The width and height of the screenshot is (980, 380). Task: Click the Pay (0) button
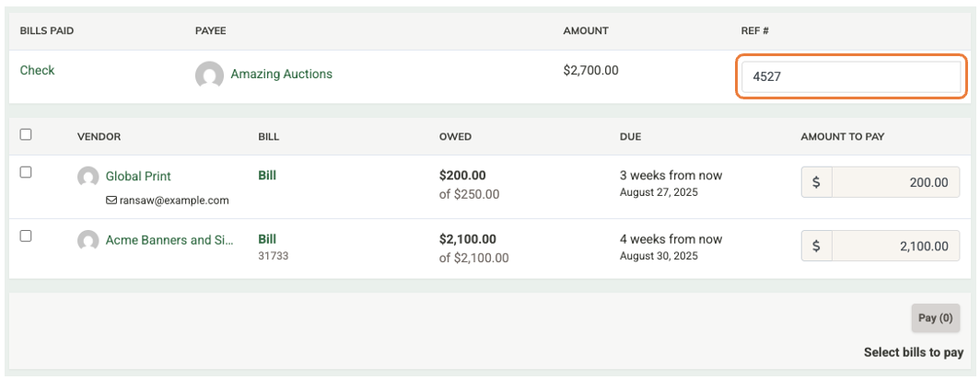coord(936,318)
